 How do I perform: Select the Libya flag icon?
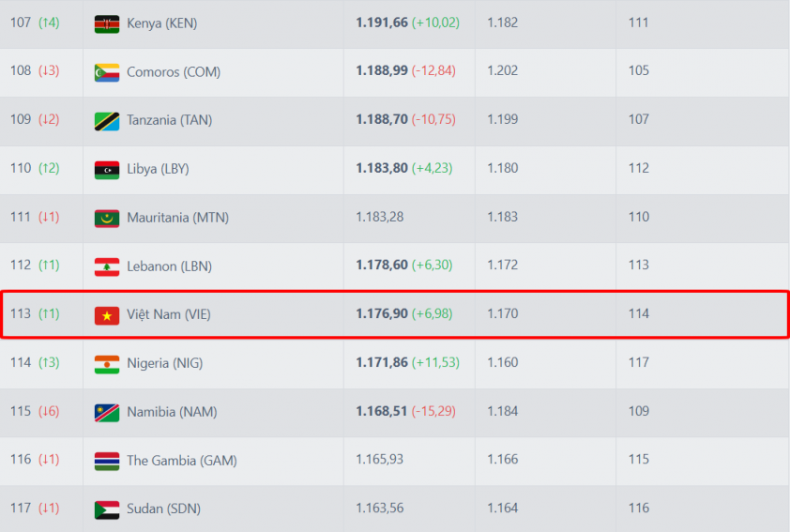[107, 170]
